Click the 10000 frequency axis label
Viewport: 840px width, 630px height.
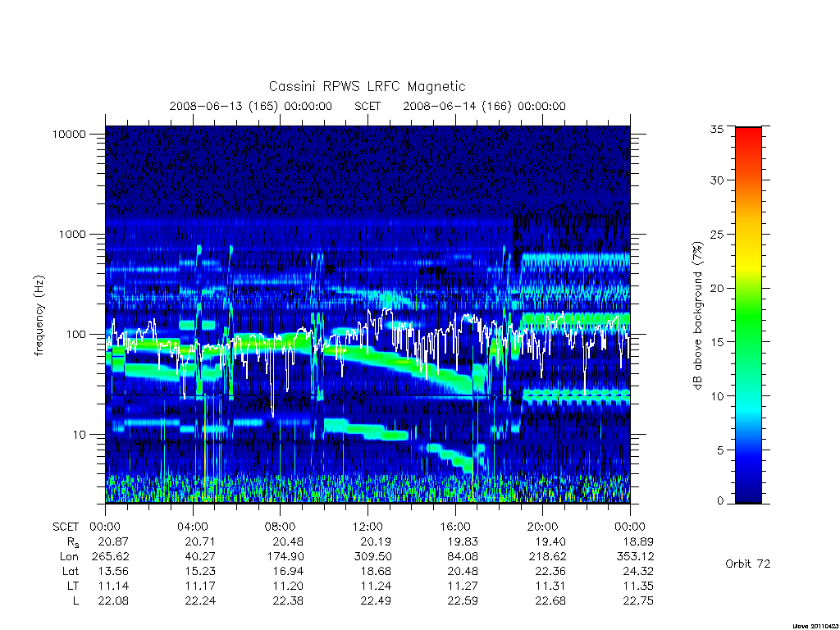pos(69,134)
